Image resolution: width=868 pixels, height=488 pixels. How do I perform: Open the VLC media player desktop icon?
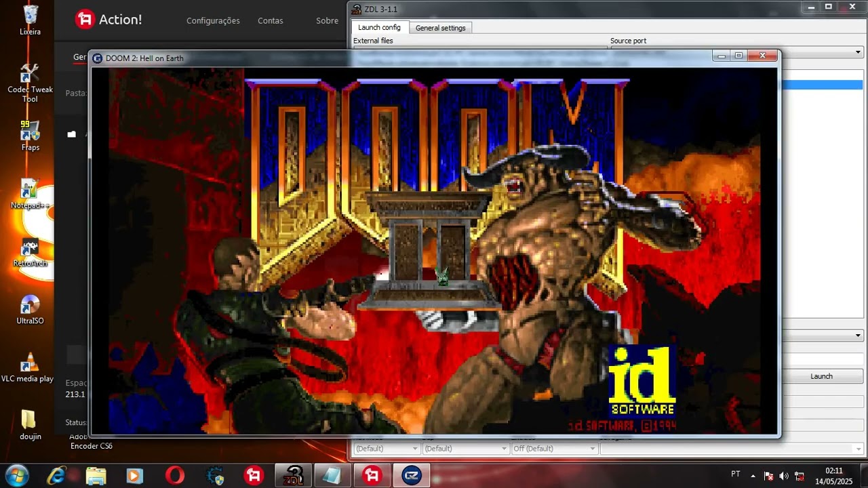pyautogui.click(x=27, y=367)
